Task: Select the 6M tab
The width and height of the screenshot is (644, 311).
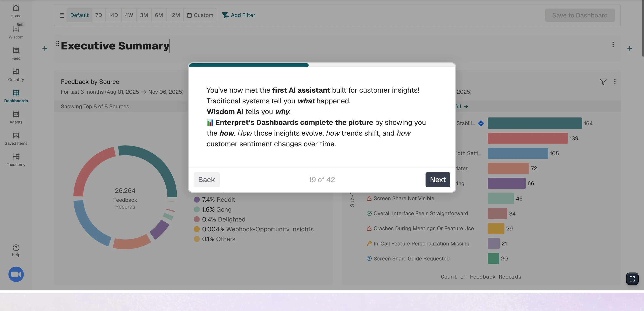Action: [x=159, y=15]
